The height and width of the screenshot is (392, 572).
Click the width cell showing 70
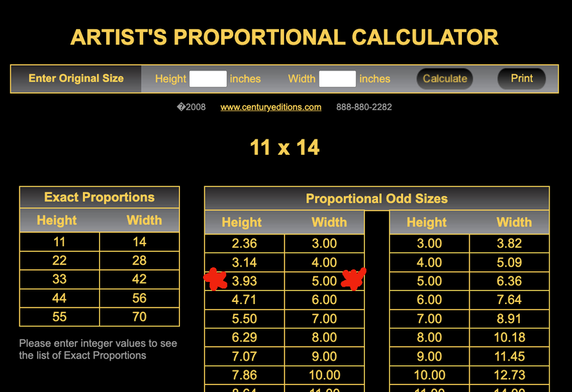140,317
